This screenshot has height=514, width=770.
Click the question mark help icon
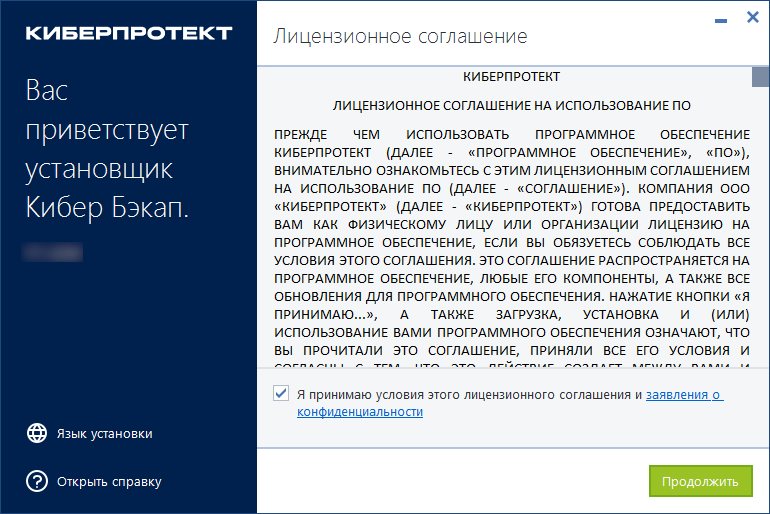[37, 481]
